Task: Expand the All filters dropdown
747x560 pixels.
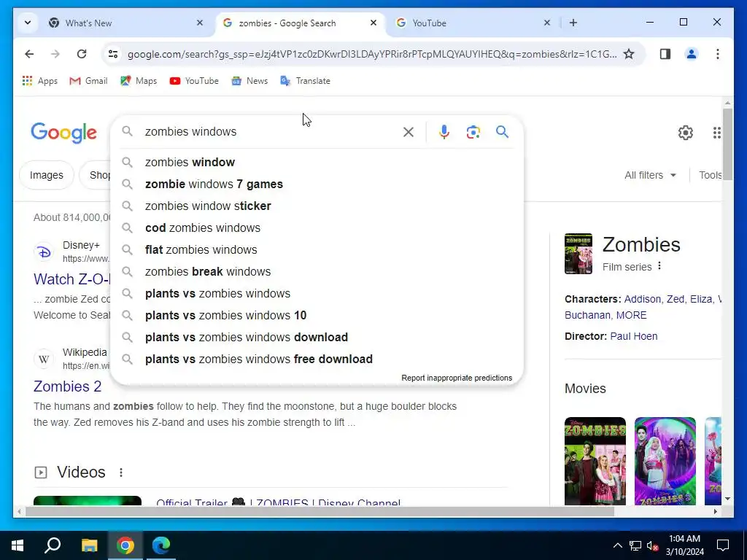Action: coord(650,175)
